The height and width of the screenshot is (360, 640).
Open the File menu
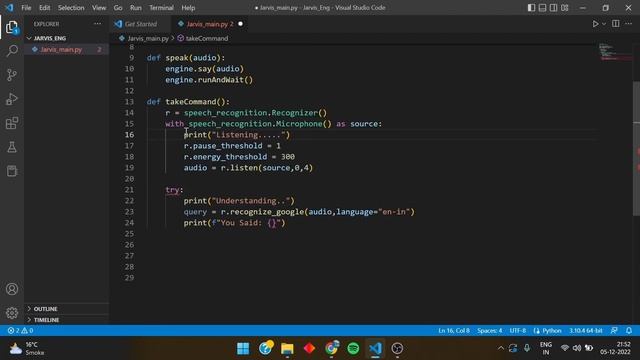point(26,8)
